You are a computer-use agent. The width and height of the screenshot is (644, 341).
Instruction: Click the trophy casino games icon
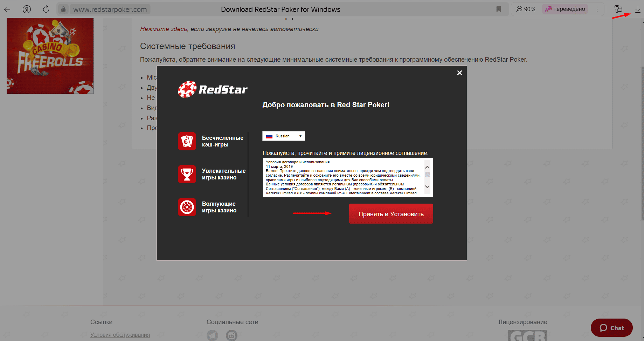click(x=187, y=174)
